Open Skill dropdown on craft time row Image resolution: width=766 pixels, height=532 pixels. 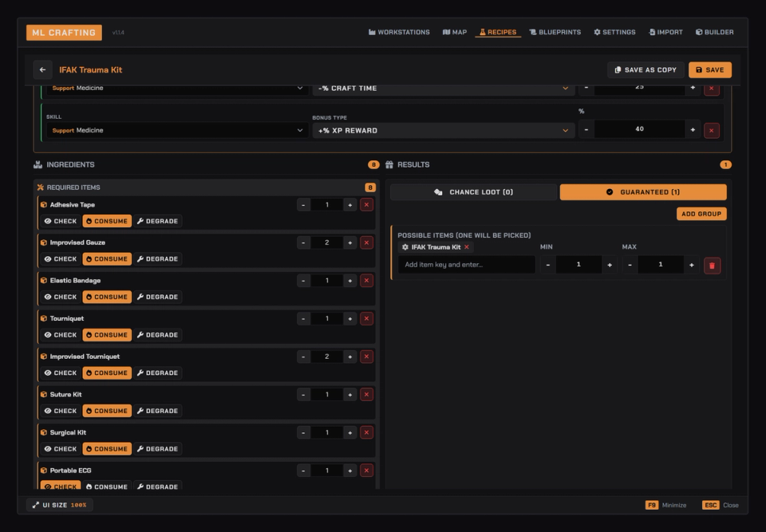tap(177, 89)
